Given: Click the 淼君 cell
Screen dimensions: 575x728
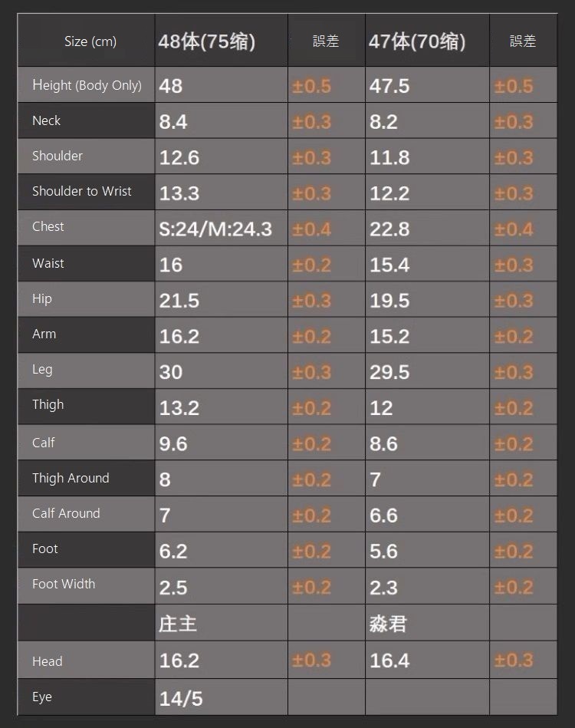Looking at the screenshot, I should [x=388, y=623].
